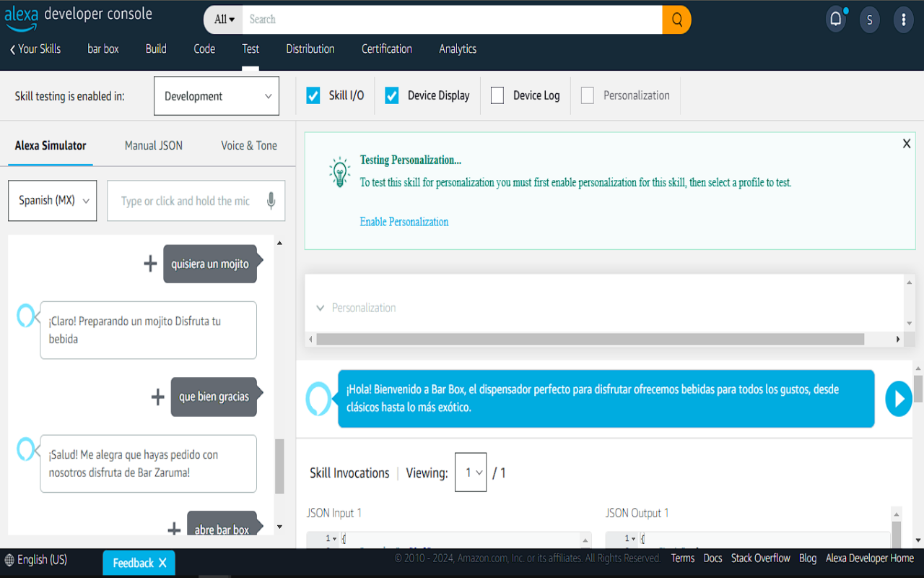Expand the Personalization section chevron
Screen dimensions: 924x578
(321, 308)
